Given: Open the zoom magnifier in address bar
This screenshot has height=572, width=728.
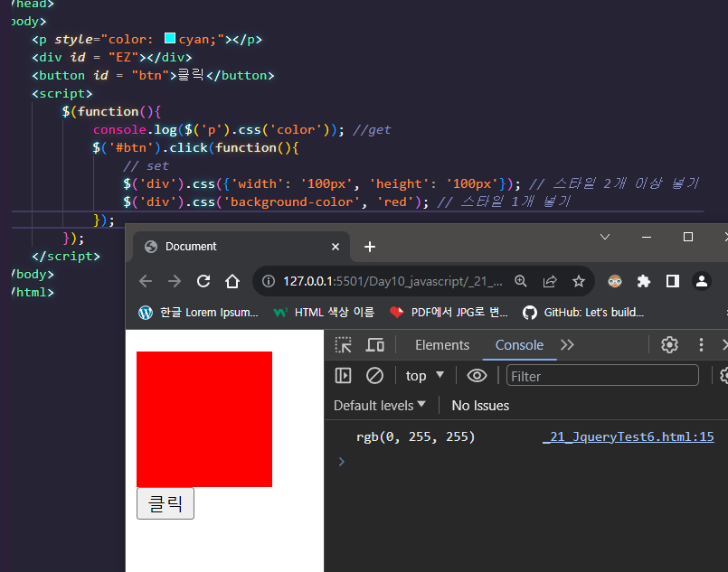Looking at the screenshot, I should tap(521, 281).
